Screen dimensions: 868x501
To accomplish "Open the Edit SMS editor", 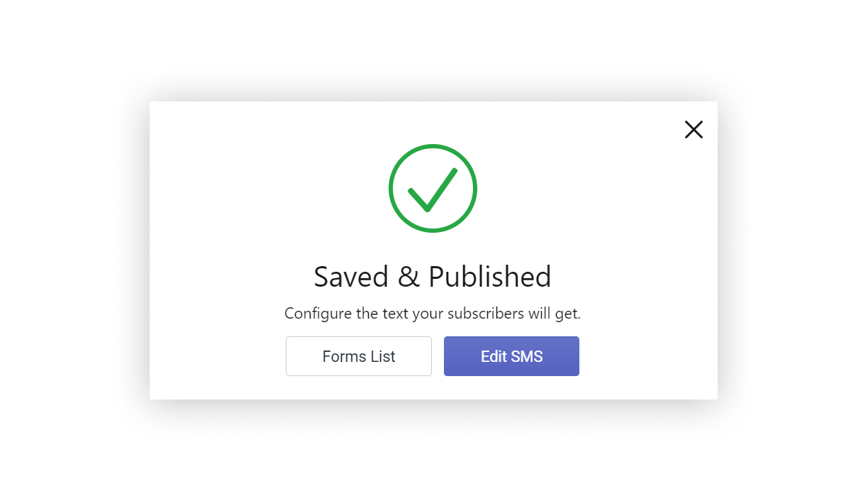I will point(511,356).
